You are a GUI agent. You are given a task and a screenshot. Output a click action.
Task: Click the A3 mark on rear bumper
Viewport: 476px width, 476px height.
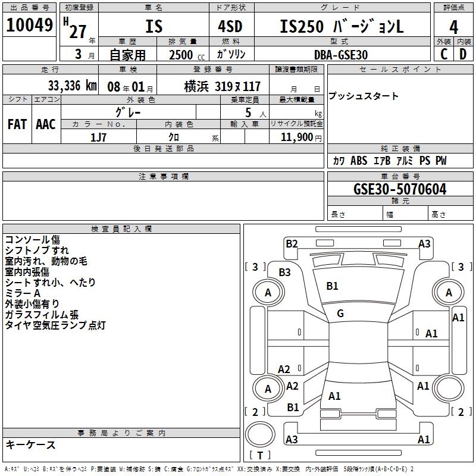[x=292, y=439]
